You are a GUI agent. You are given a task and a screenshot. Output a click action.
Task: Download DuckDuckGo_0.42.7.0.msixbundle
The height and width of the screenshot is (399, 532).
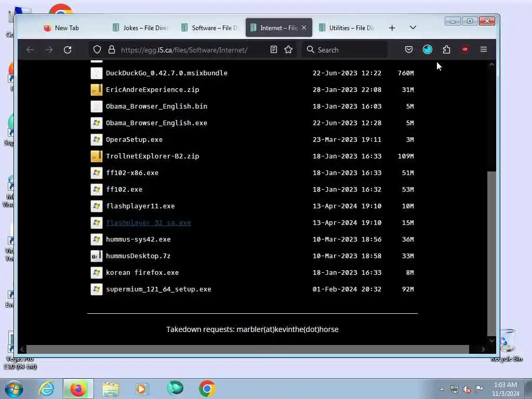[x=167, y=73]
